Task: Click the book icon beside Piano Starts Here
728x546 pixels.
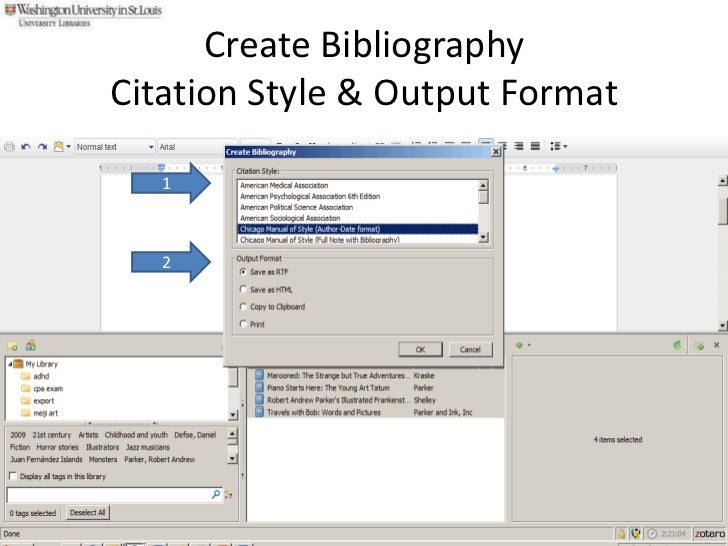Action: pos(260,388)
